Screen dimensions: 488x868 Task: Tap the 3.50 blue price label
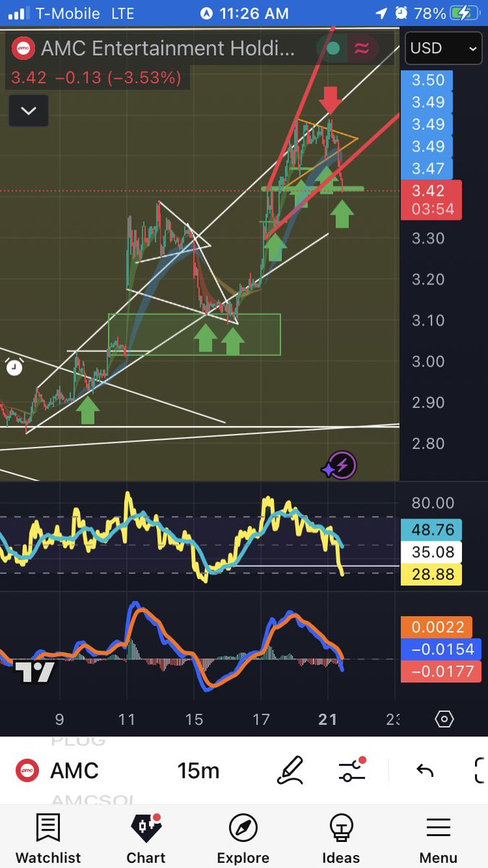point(427,80)
